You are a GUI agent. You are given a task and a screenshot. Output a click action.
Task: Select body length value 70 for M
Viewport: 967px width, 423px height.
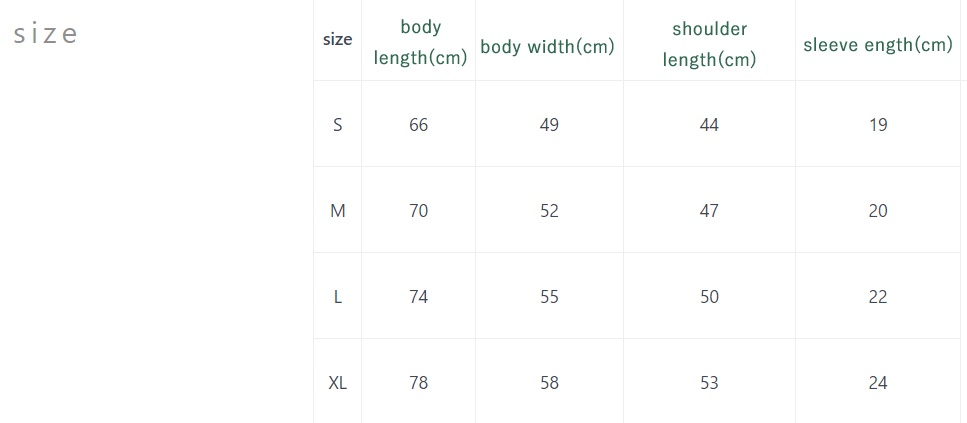(x=419, y=211)
